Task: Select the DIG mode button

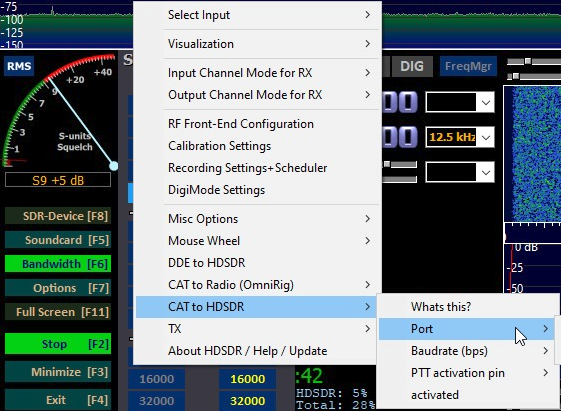Action: point(412,66)
